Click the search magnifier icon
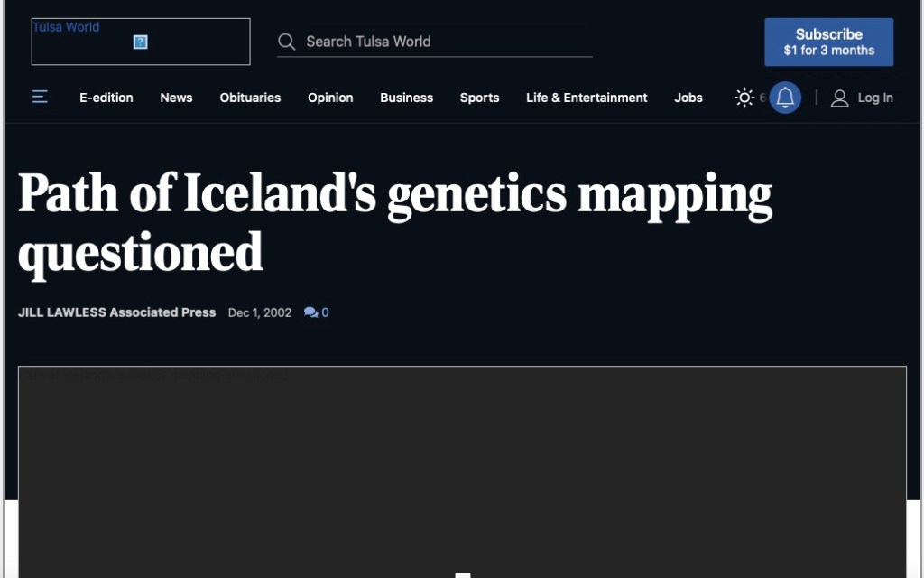The width and height of the screenshot is (924, 578). (287, 42)
